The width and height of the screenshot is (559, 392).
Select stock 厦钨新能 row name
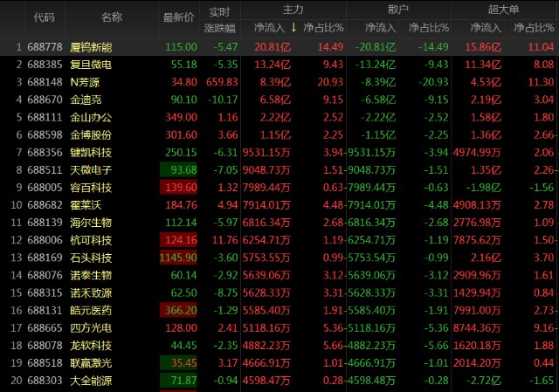click(91, 47)
